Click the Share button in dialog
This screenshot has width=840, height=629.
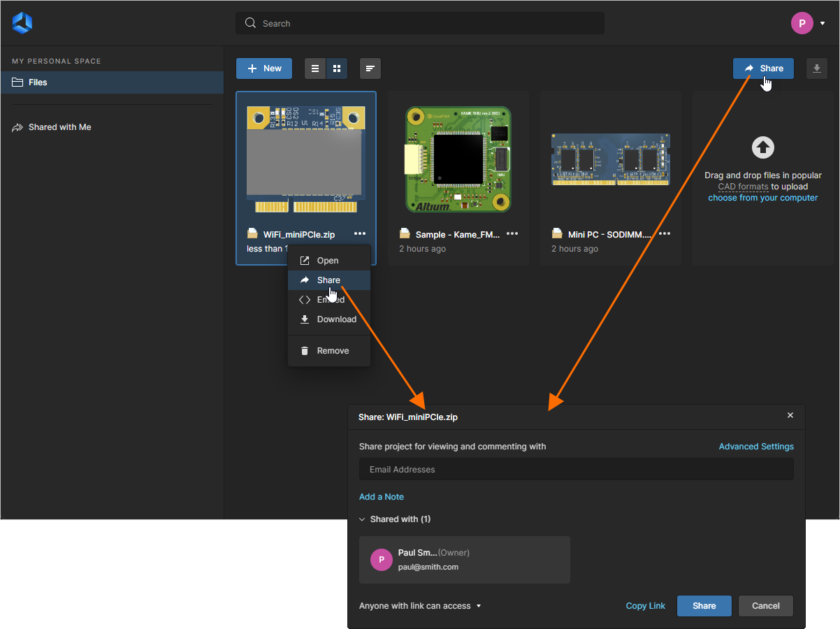coord(704,606)
